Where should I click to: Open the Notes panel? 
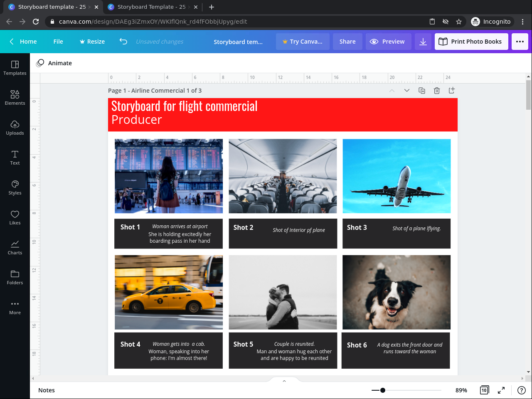[x=47, y=390]
